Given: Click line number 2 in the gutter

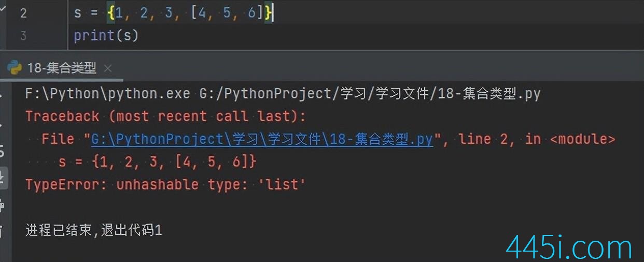Looking at the screenshot, I should pos(23,13).
